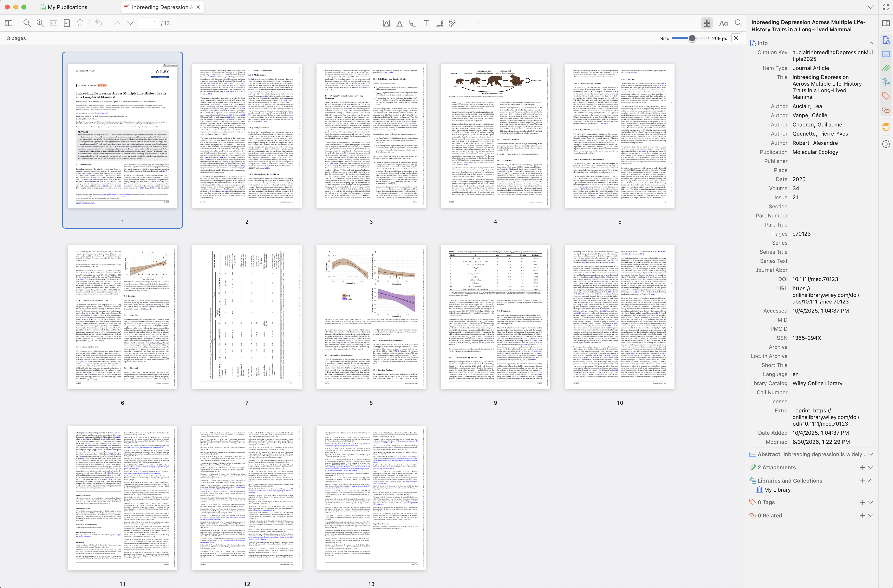The image size is (893, 588).
Task: Choose the Note annotation tool
Action: point(413,23)
